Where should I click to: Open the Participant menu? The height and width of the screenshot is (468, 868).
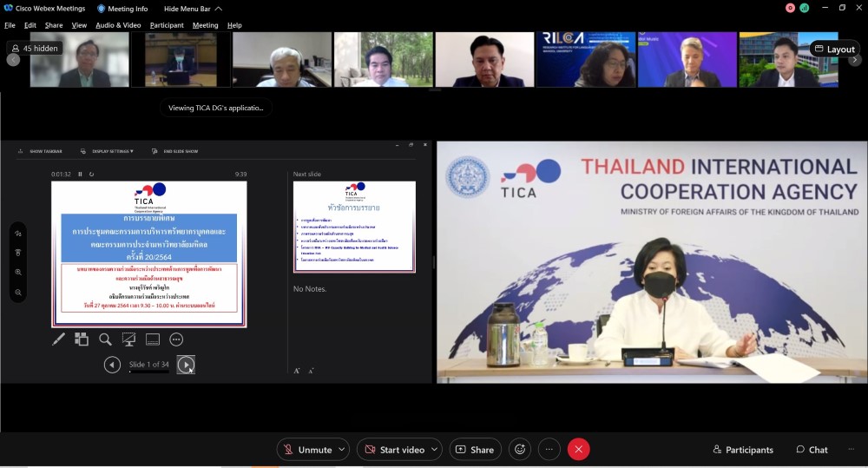coord(167,25)
